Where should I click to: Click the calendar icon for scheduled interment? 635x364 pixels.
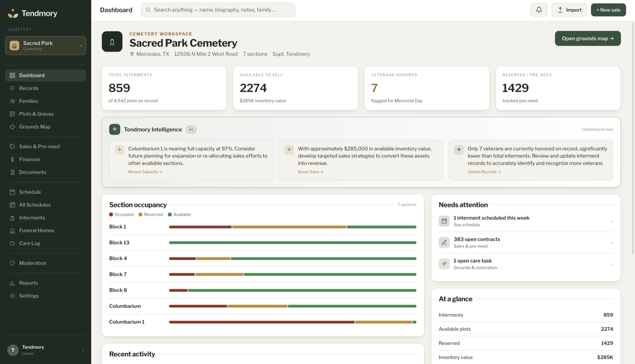pyautogui.click(x=444, y=221)
